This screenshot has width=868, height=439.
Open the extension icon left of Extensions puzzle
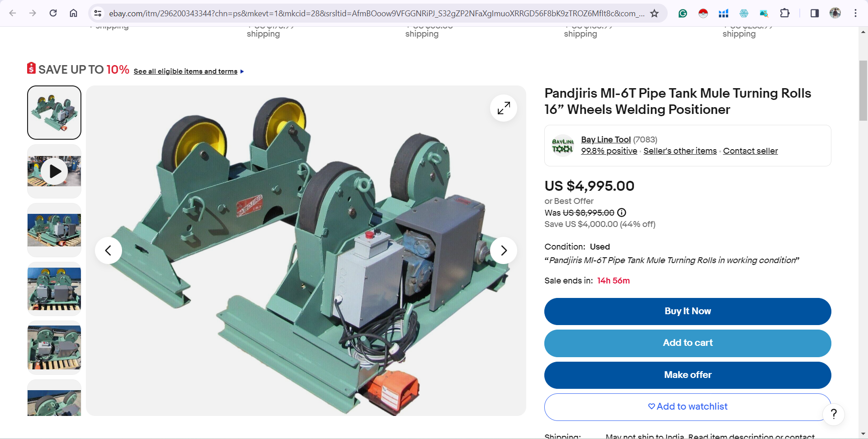point(764,14)
